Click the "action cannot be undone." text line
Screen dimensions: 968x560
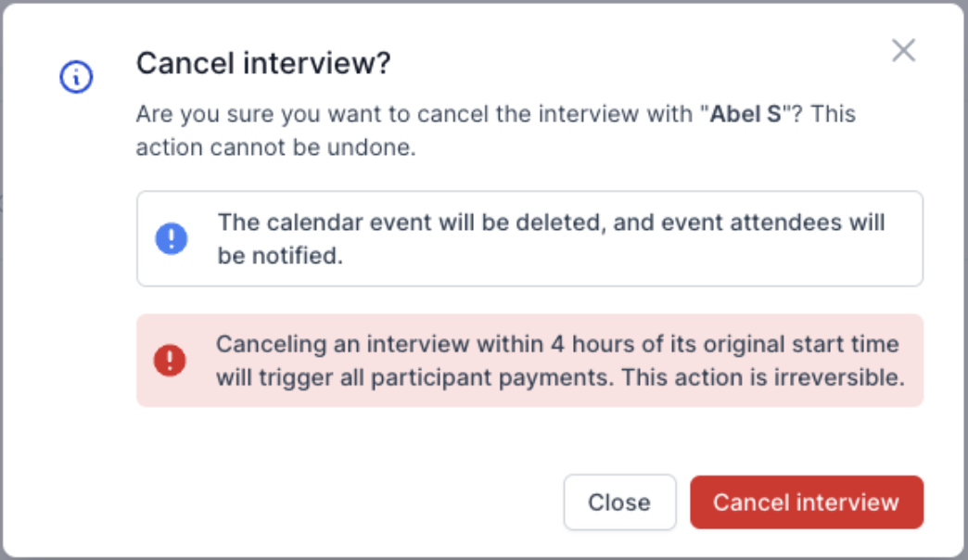point(275,147)
